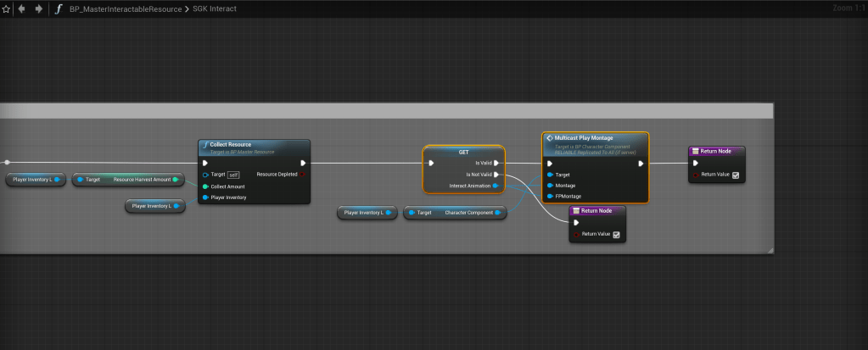868x350 pixels.
Task: Click the Collect Resource node title
Action: pyautogui.click(x=231, y=145)
